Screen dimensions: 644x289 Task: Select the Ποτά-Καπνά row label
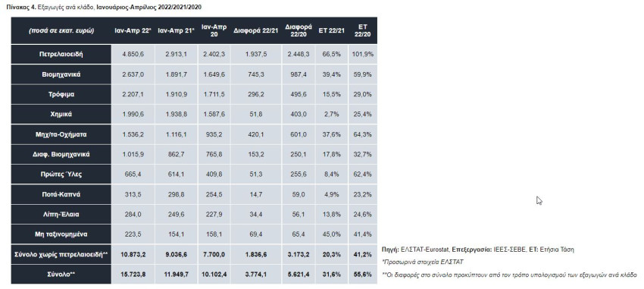(61, 194)
